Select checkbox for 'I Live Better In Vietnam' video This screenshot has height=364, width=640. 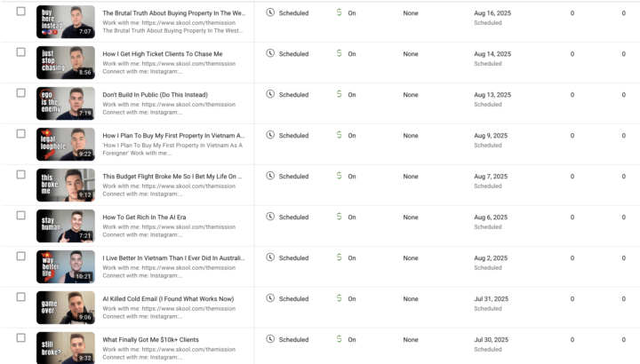click(x=21, y=256)
